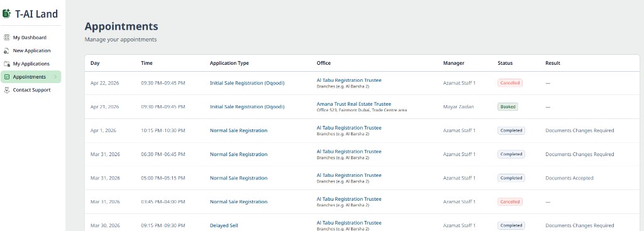The width and height of the screenshot is (644, 231).
Task: Click Documents Changes Required in Mar 30 row
Action: point(579,226)
